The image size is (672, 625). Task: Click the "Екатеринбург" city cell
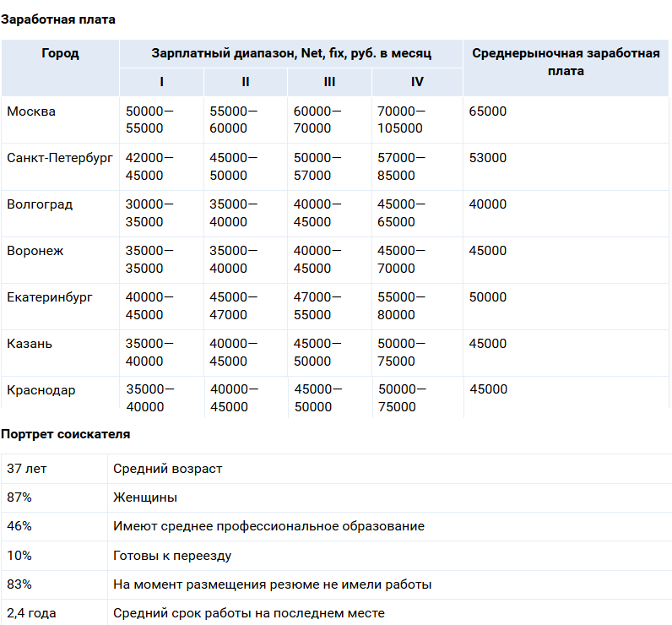tap(50, 297)
